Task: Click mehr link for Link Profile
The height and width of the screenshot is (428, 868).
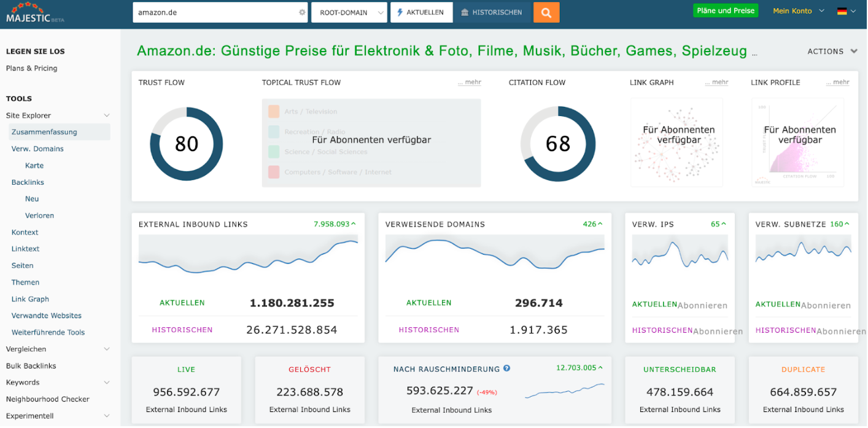Action: (838, 82)
